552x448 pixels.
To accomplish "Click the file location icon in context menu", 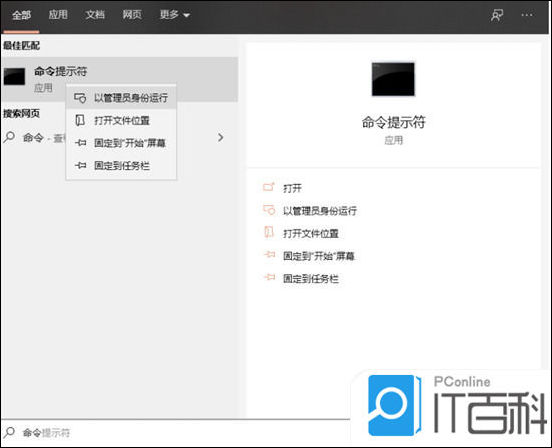I will [x=80, y=120].
